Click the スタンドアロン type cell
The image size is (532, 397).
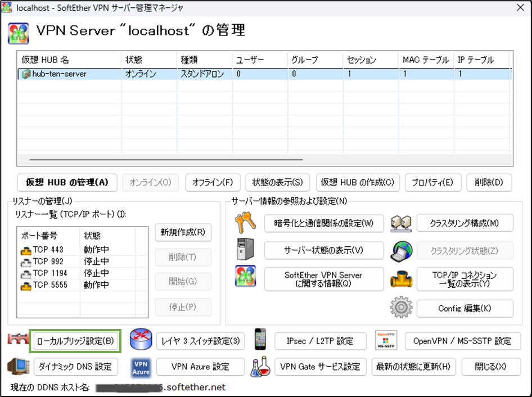pos(202,74)
